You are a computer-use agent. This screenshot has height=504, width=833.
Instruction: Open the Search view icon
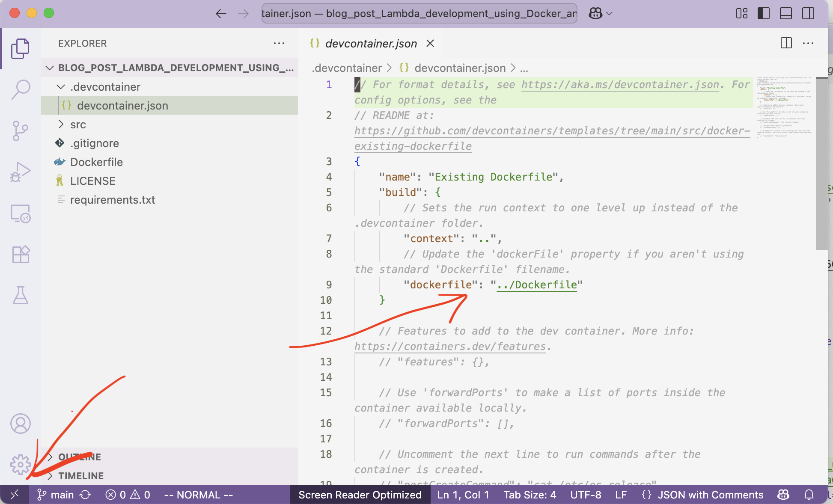(20, 89)
